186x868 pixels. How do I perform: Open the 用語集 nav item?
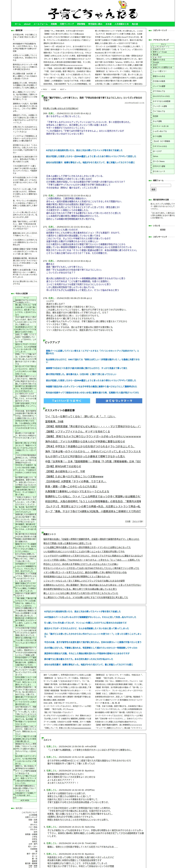(x=54, y=24)
